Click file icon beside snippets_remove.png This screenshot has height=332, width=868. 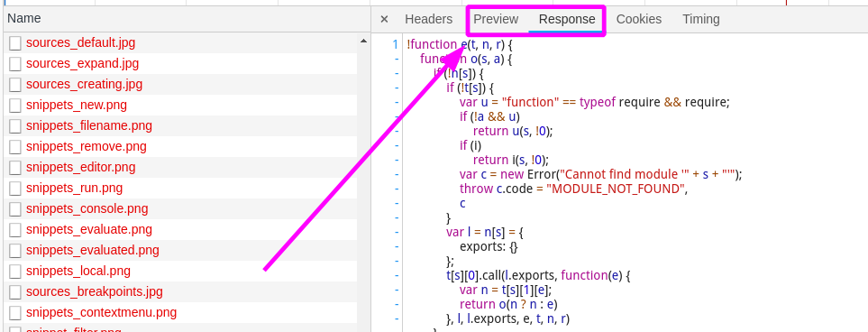pos(15,147)
